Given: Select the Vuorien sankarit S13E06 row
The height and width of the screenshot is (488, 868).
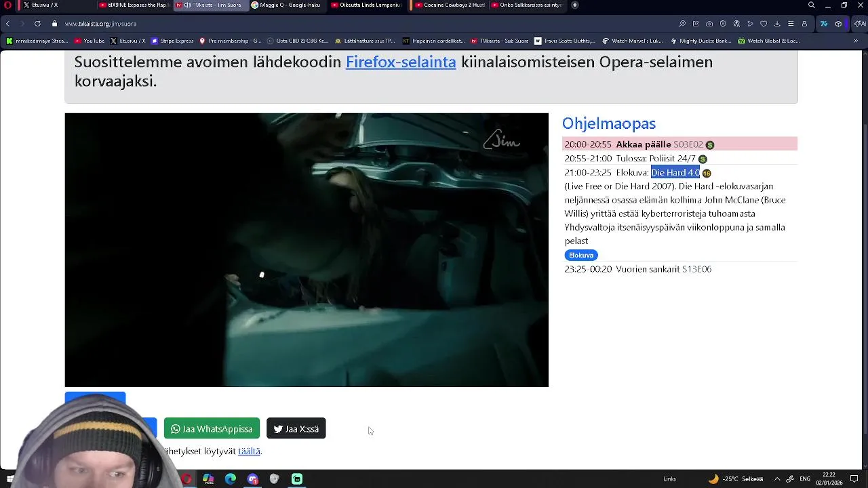Looking at the screenshot, I should (679, 269).
